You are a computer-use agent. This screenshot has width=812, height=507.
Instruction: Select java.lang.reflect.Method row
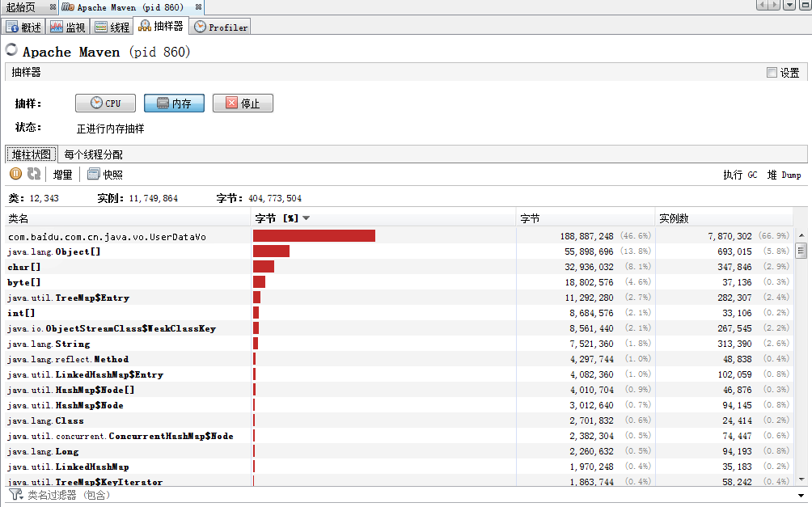(399, 359)
